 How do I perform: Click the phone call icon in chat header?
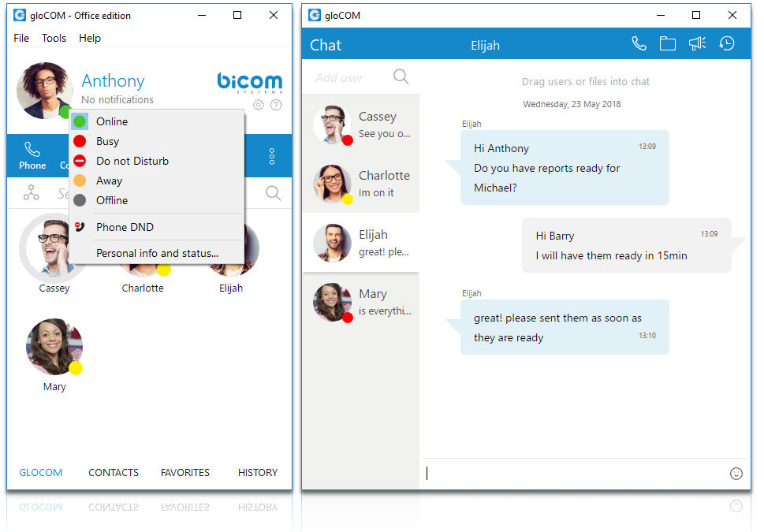(639, 44)
